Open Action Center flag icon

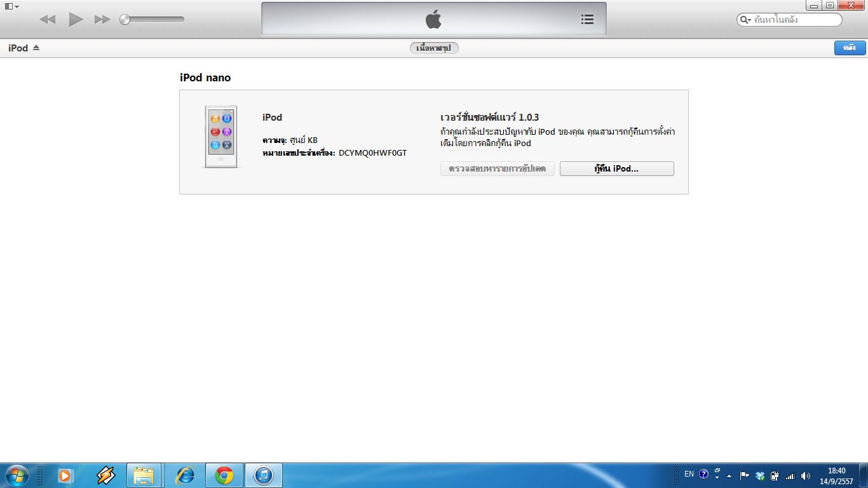[745, 475]
